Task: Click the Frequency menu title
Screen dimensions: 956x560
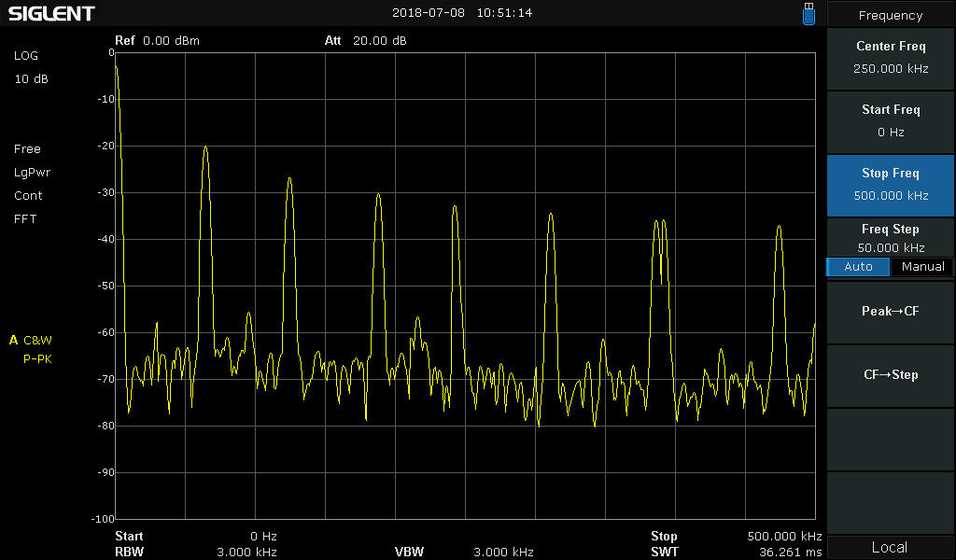Action: coord(891,15)
